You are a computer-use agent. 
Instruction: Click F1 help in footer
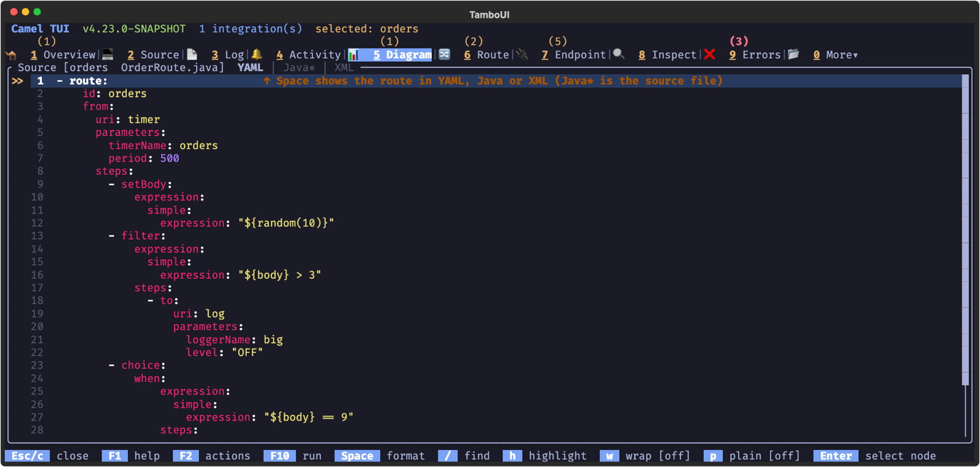[130, 455]
